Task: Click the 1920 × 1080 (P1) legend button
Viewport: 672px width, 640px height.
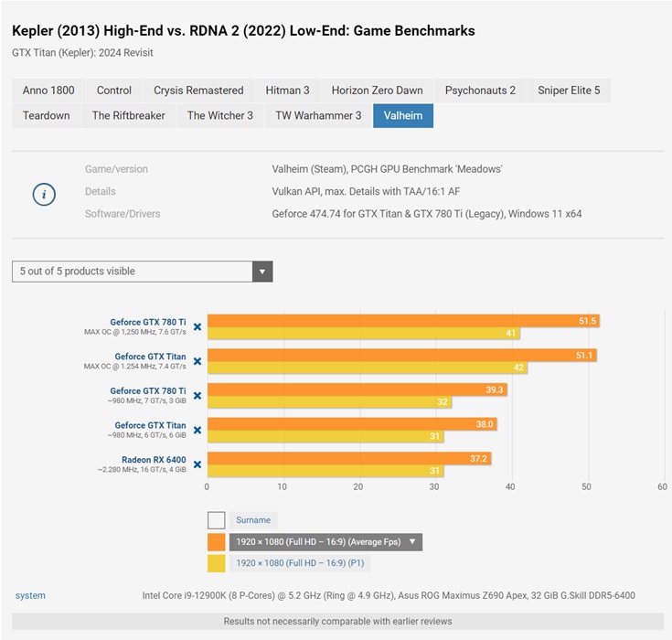Action: click(300, 563)
